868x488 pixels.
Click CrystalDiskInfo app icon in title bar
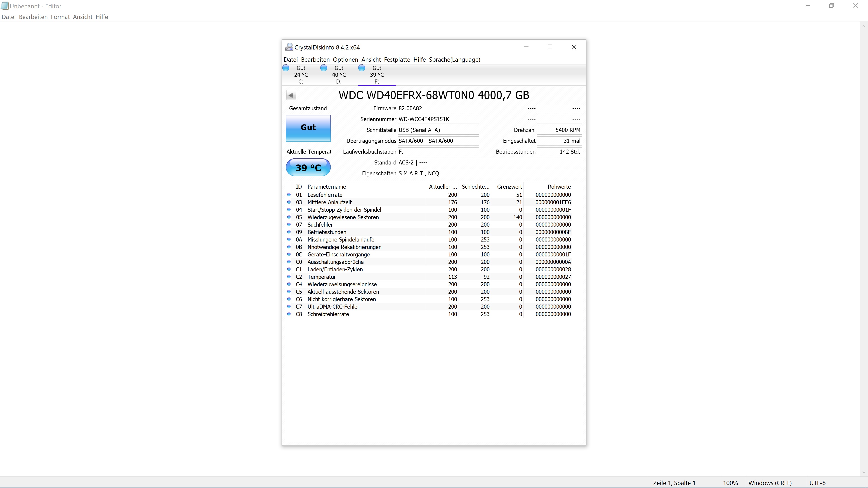289,47
